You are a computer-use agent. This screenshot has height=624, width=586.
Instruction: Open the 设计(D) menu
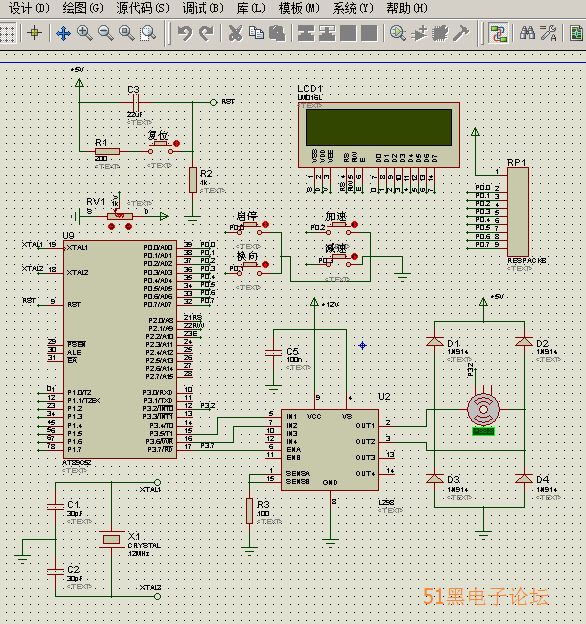(x=29, y=8)
